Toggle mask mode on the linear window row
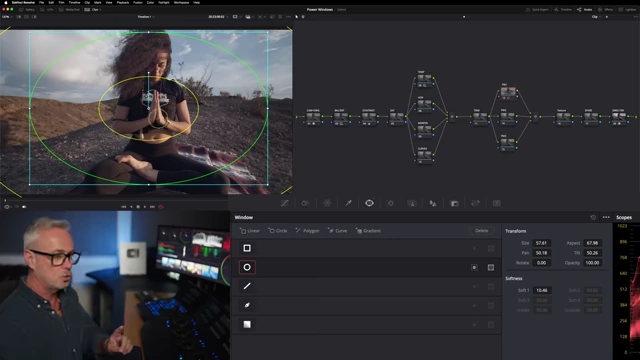The image size is (640, 360). 491,248
